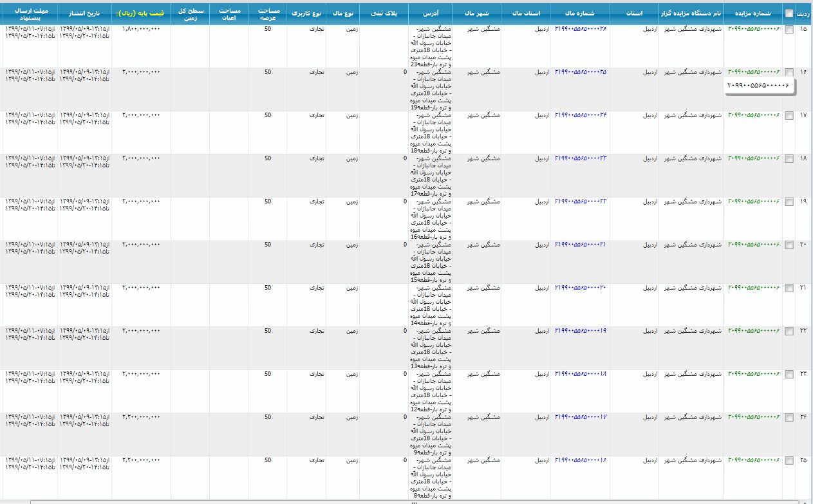Enable the checkbox for row ۱۷

coord(789,116)
